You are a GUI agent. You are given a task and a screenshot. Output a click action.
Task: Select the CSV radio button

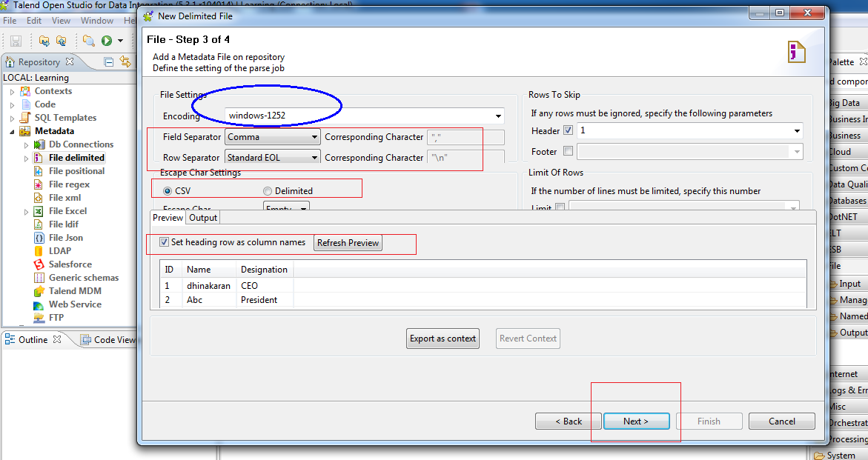pos(168,191)
